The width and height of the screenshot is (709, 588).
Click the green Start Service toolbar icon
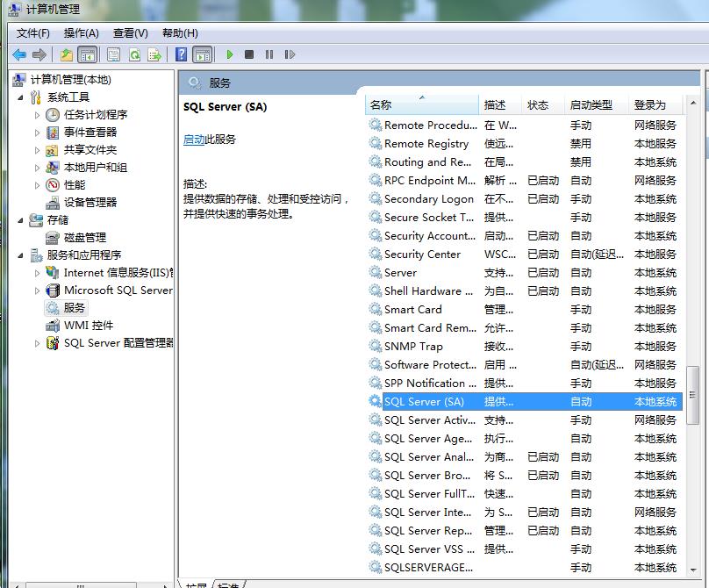coord(230,54)
